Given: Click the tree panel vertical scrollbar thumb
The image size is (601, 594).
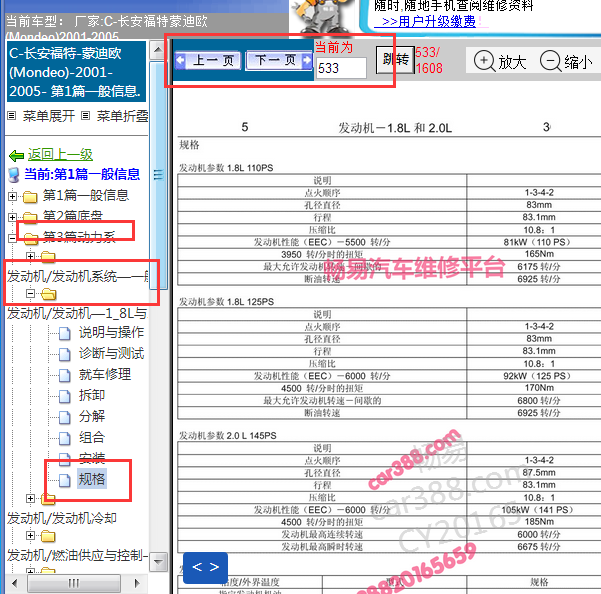Looking at the screenshot, I should click(x=158, y=175).
